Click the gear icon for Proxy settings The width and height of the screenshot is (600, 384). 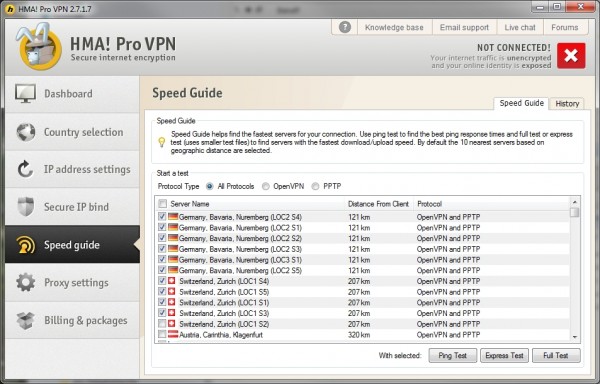coord(26,283)
